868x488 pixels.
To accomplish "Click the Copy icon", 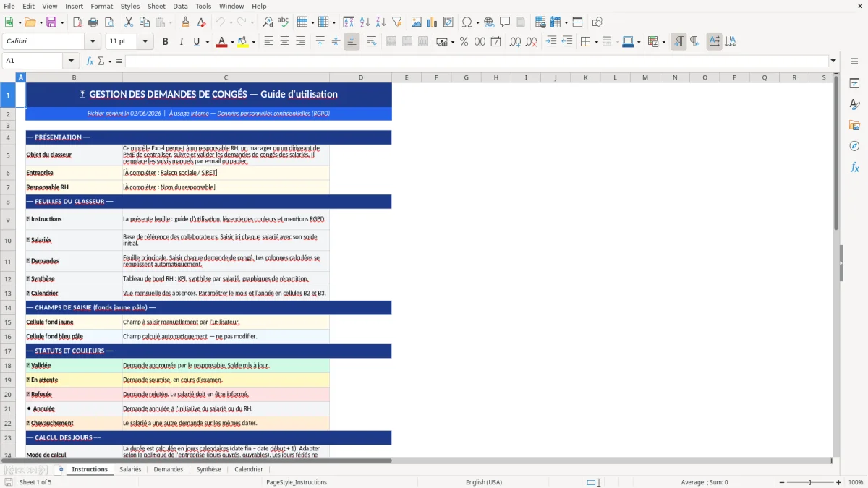I will pyautogui.click(x=145, y=22).
